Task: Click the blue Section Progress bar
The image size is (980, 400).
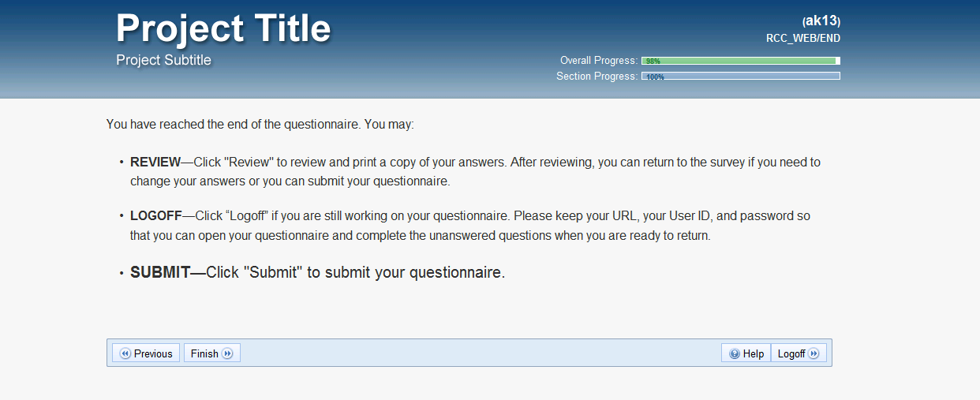Action: pyautogui.click(x=740, y=77)
